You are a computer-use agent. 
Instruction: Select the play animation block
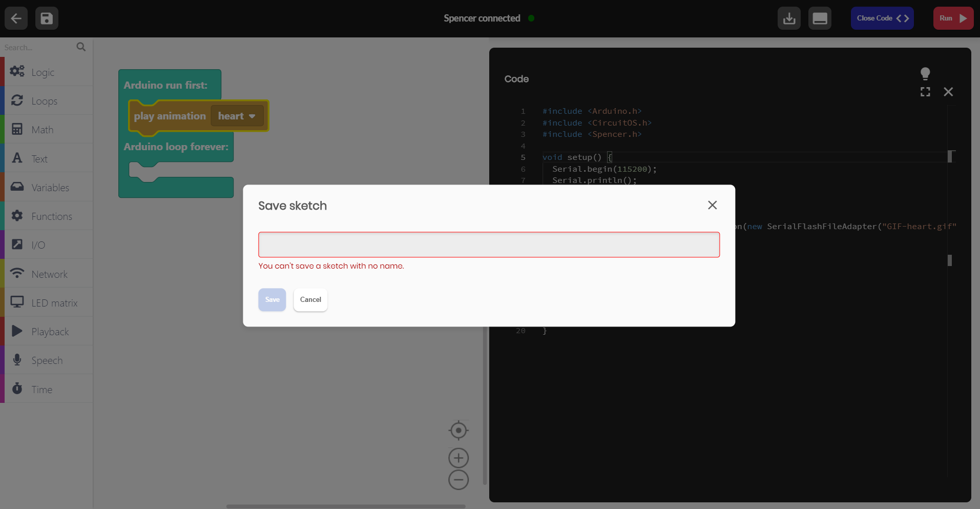[x=170, y=116]
